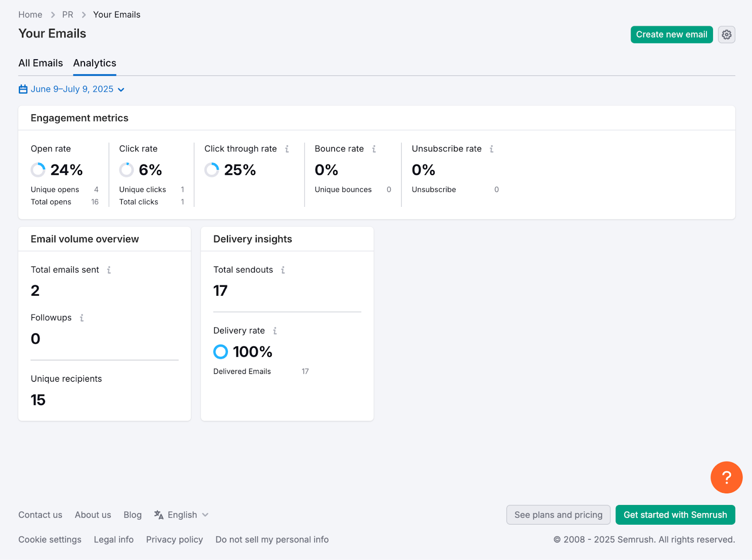The image size is (752, 560).
Task: Open the Privacy policy link
Action: [x=174, y=539]
